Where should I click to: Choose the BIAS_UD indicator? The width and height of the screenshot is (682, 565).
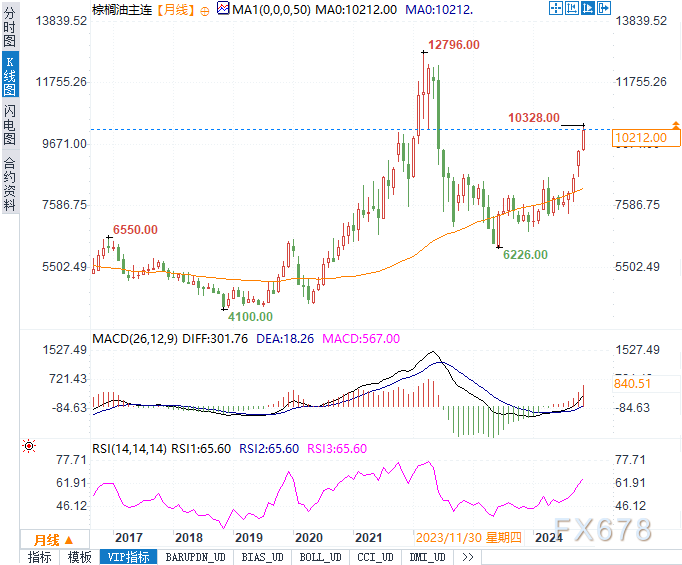(x=262, y=557)
